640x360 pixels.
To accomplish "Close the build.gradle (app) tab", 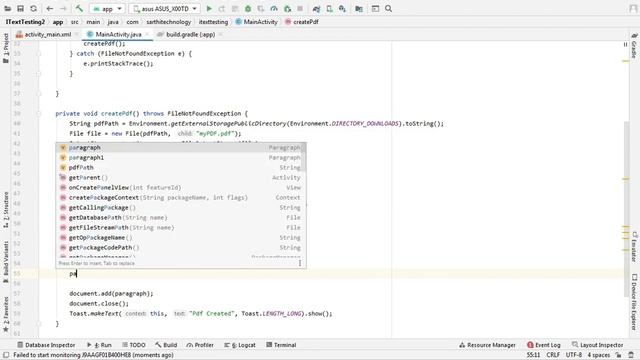I will tap(221, 35).
